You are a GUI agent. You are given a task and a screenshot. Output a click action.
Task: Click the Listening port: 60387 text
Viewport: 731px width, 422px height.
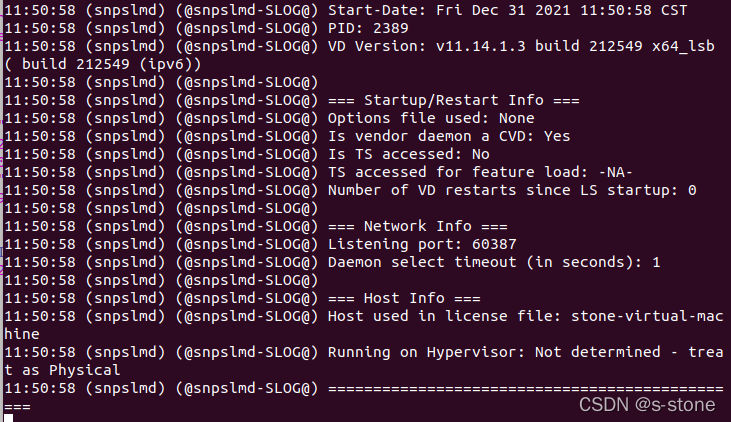coord(422,244)
